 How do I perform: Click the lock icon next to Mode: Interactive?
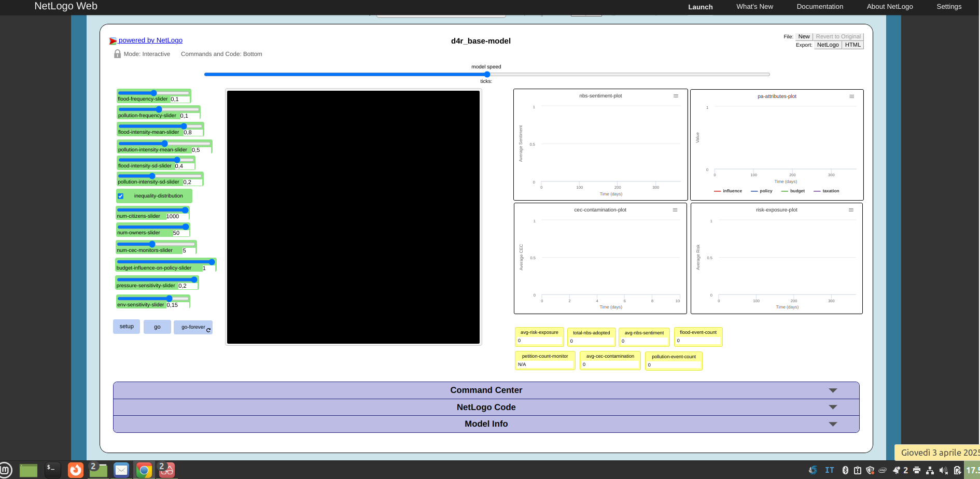point(118,53)
